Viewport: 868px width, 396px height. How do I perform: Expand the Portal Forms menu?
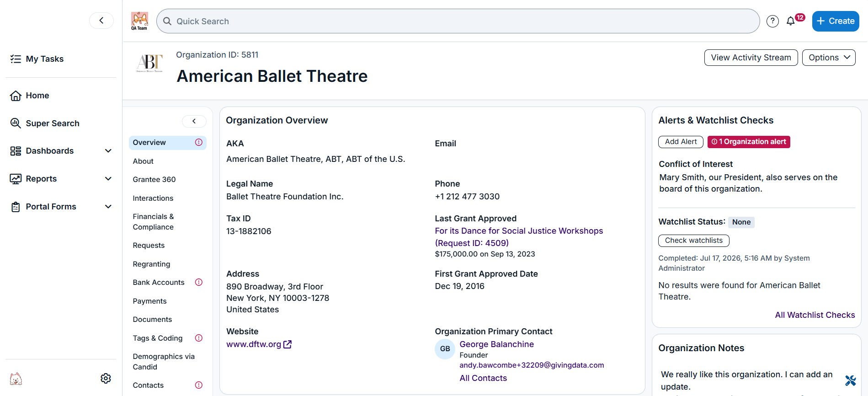[61, 207]
